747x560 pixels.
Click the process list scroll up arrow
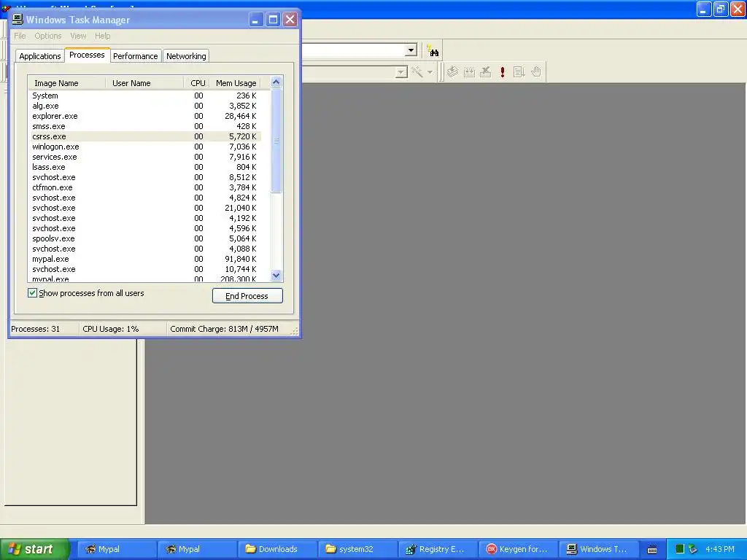276,82
